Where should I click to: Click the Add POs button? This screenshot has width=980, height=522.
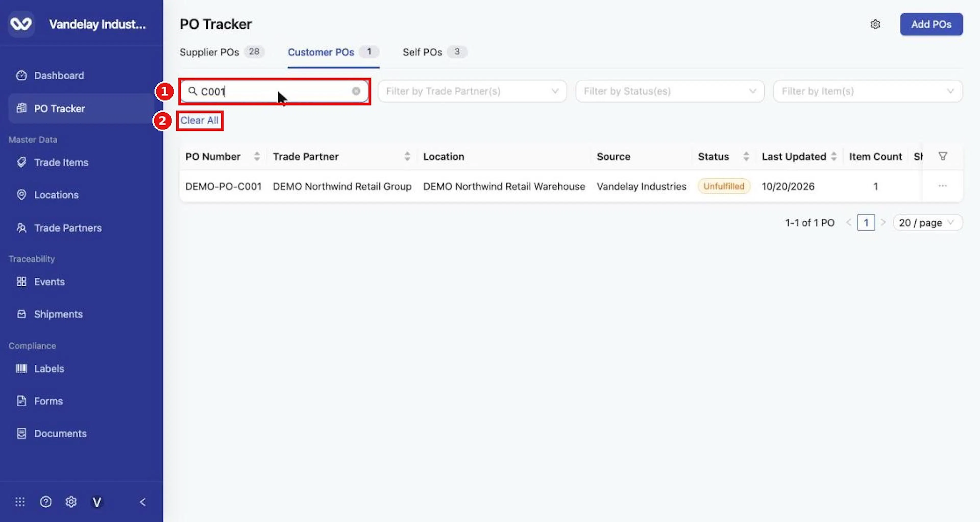coord(931,24)
